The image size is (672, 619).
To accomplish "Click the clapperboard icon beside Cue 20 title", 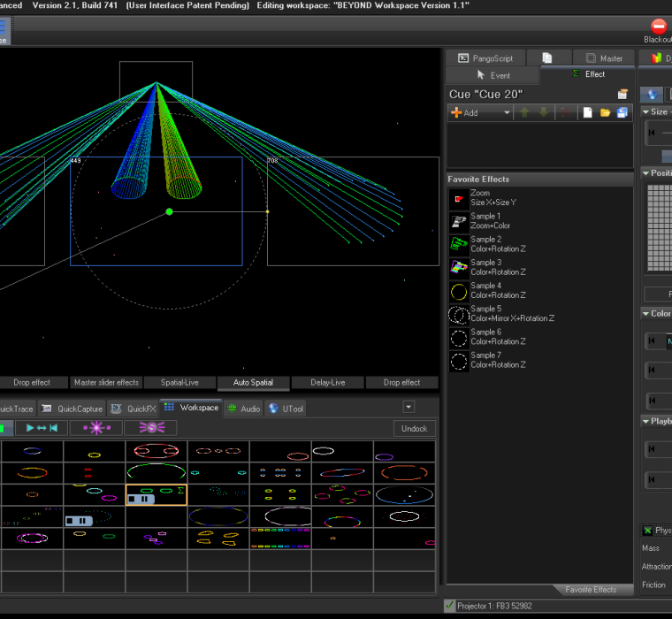I will coord(622,95).
